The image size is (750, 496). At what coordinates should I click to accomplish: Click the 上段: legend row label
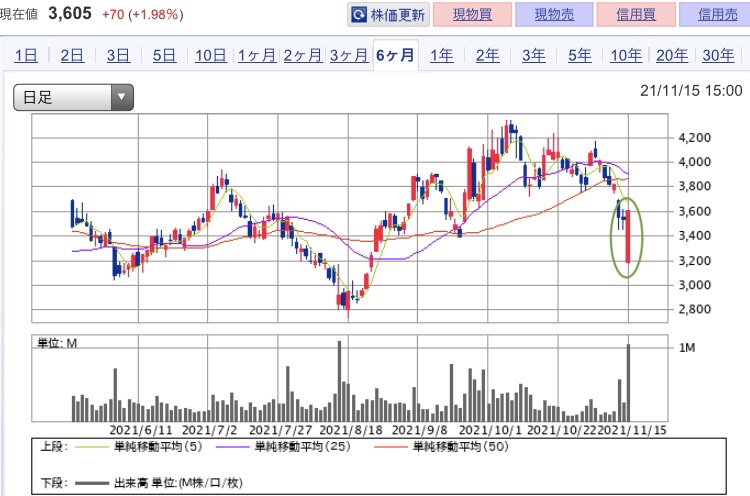54,446
